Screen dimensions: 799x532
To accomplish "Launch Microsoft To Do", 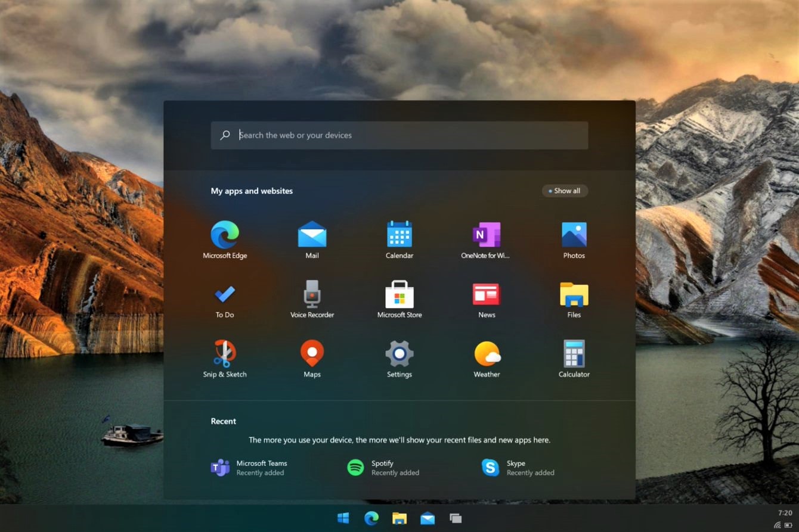I will 225,293.
